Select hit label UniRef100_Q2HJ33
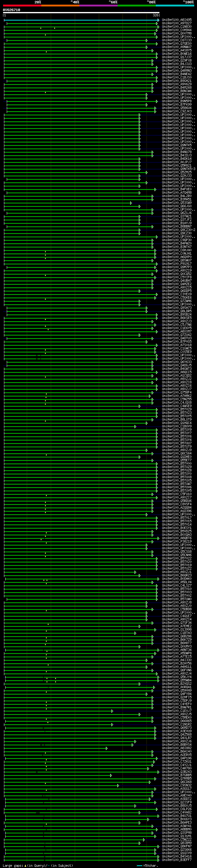 pyautogui.click(x=177, y=176)
